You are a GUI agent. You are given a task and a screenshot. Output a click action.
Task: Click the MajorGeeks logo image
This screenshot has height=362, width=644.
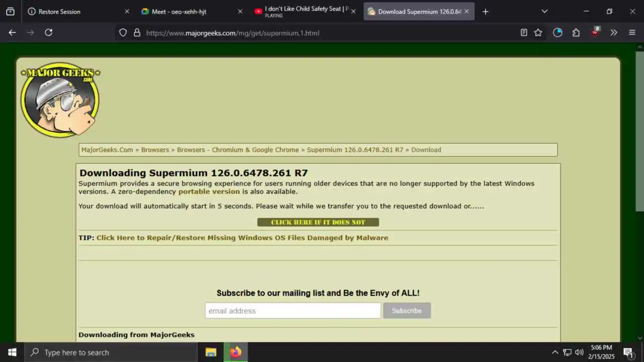pos(60,100)
